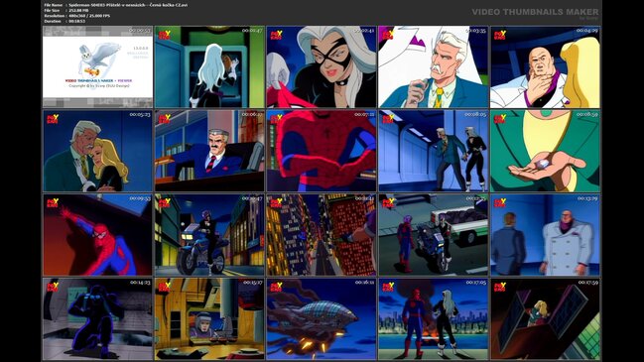The image size is (644, 362).
Task: Open thumbnail of Kingpin stroking his chin
Action: click(x=545, y=66)
